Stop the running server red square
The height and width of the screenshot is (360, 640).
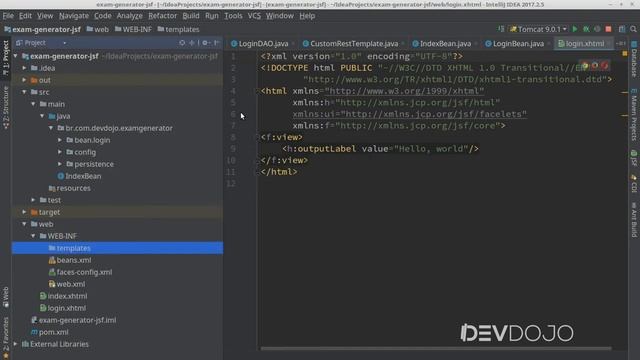pyautogui.click(x=608, y=29)
